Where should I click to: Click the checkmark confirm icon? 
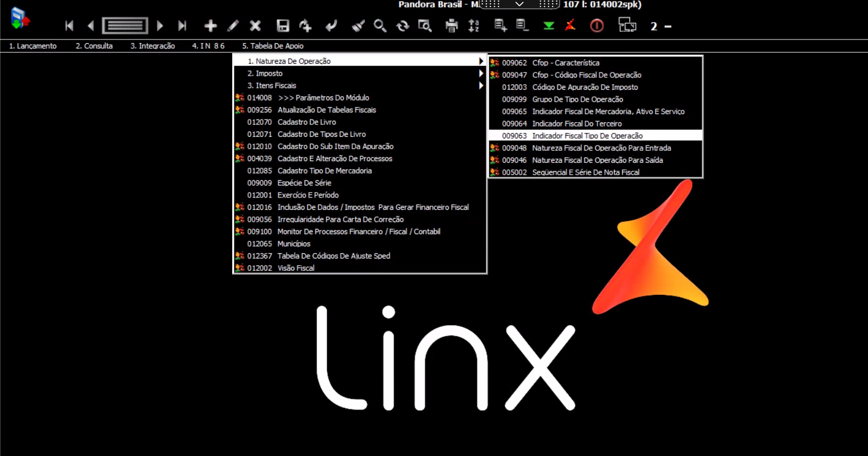pos(332,25)
